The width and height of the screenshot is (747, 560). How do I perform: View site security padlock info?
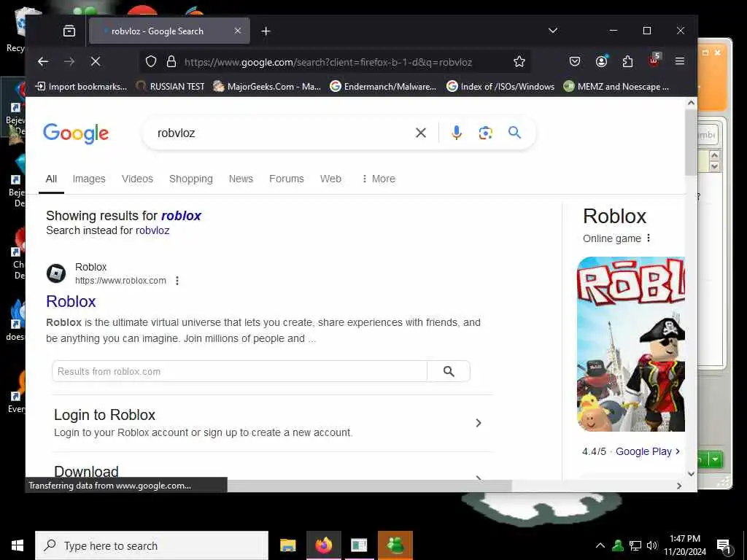click(171, 62)
